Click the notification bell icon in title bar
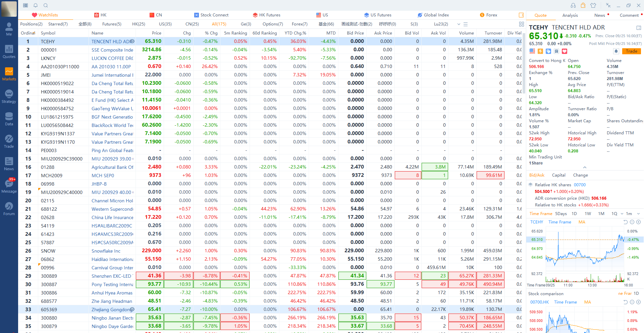 pos(36,5)
